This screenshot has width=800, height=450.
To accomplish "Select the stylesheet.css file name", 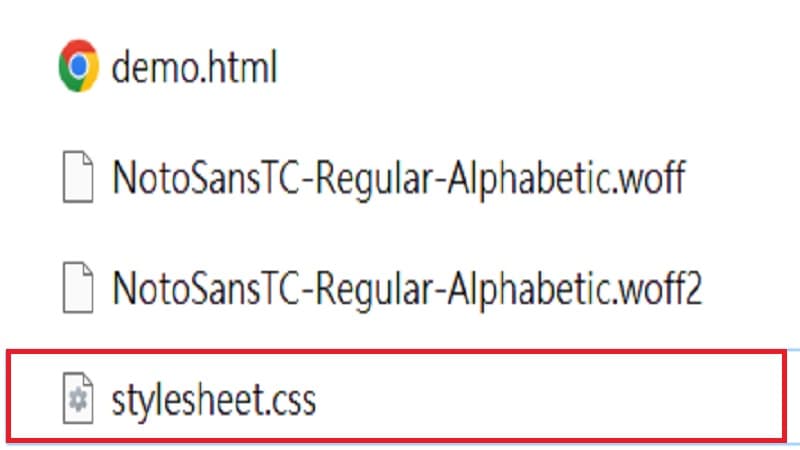I will [214, 399].
